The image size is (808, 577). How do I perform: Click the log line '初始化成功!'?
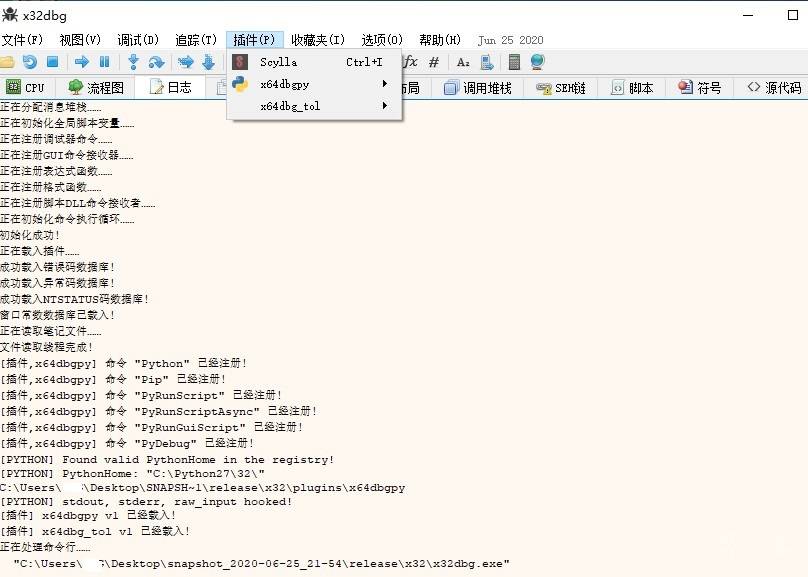click(x=30, y=235)
